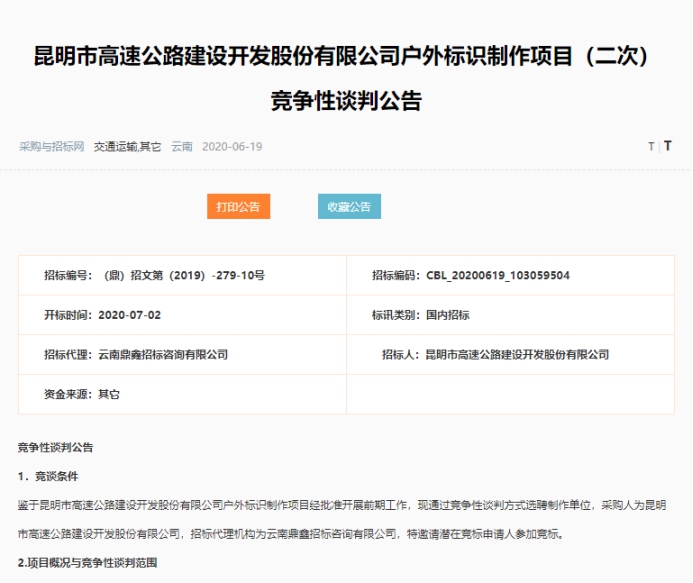
Task: Click the 1. 竞谈条件 section heading
Action: [x=48, y=476]
